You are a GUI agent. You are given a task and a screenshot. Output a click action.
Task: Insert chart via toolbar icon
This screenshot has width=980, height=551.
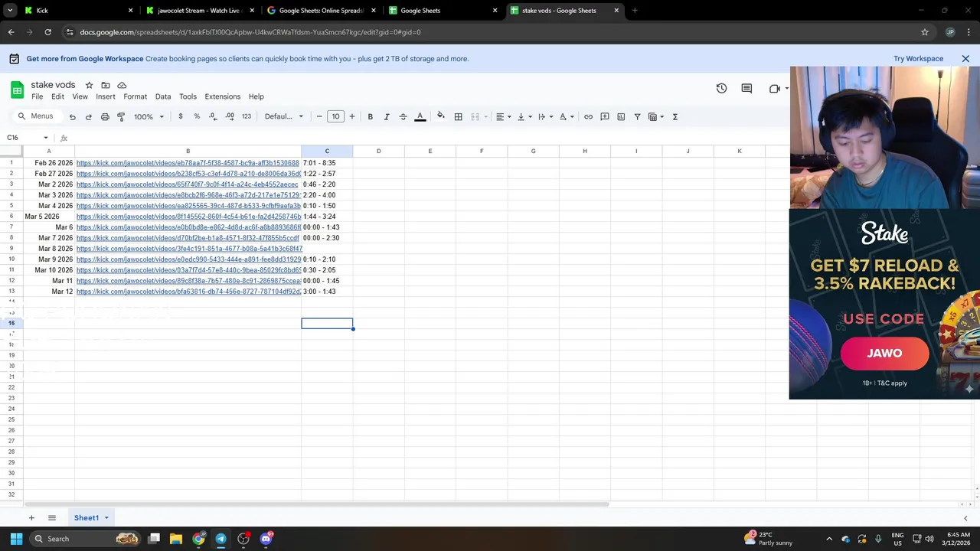click(x=621, y=117)
